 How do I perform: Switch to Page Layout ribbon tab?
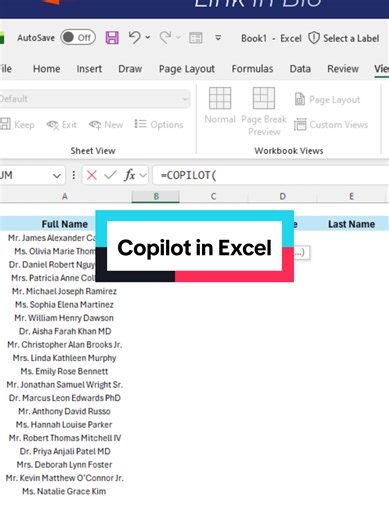point(187,69)
